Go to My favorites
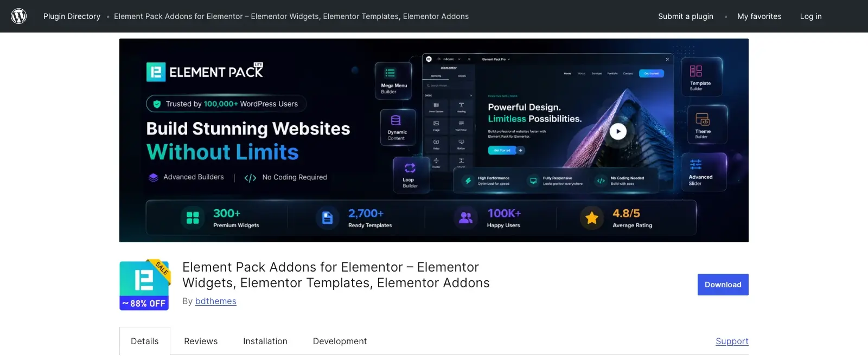 coord(759,16)
